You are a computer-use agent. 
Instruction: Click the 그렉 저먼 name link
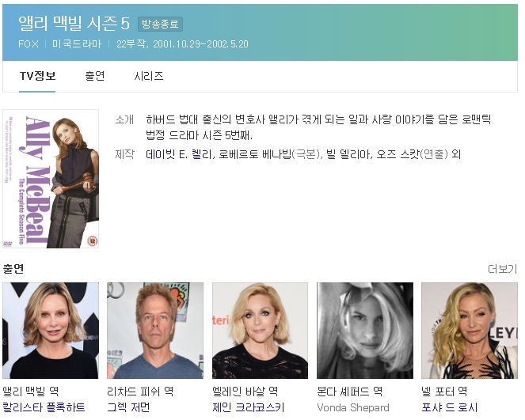click(x=128, y=407)
